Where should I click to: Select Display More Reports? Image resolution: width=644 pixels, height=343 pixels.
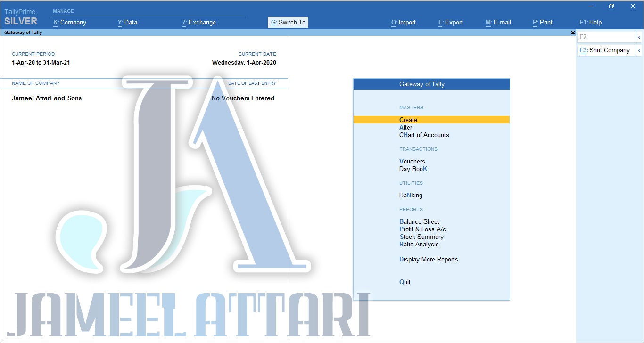(x=429, y=259)
